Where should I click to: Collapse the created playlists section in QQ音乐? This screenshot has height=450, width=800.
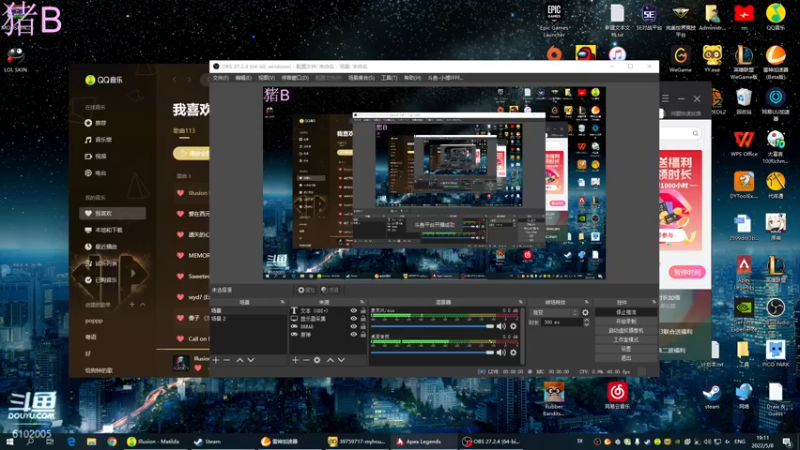(x=142, y=305)
